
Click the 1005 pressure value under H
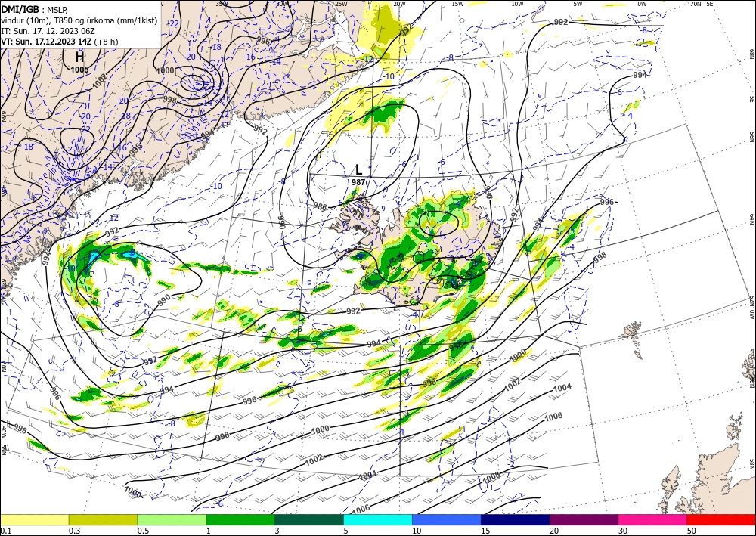[x=79, y=70]
